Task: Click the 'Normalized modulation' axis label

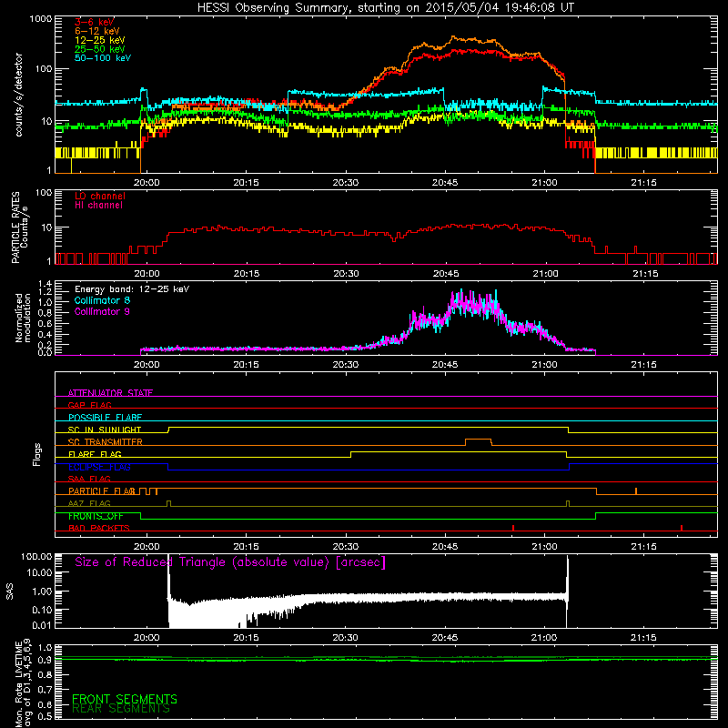Action: click(x=23, y=318)
